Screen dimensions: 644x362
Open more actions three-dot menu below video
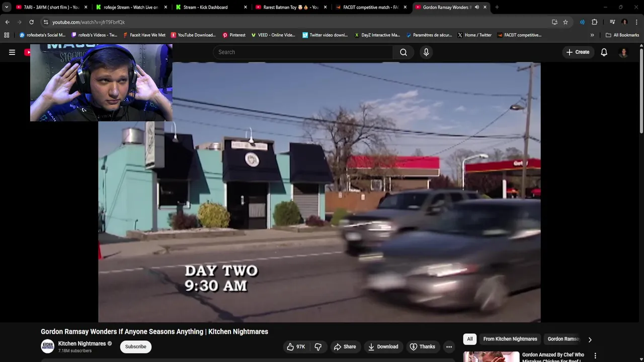449,347
